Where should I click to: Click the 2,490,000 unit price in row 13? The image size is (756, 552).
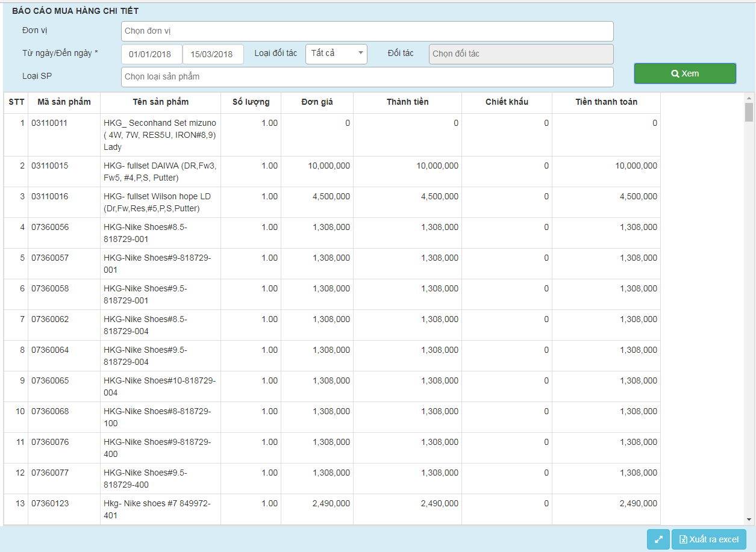(331, 503)
